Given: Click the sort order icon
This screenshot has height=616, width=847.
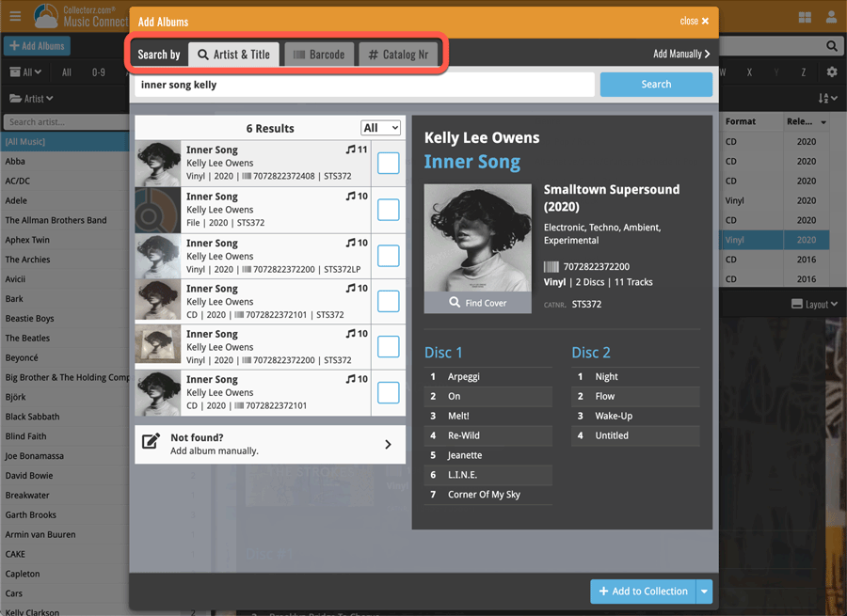Looking at the screenshot, I should click(827, 98).
